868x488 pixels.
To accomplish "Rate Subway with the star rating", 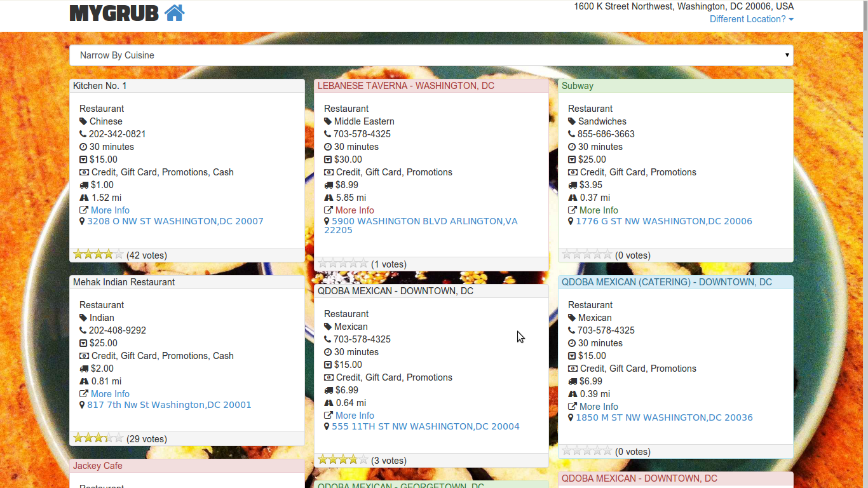I will point(587,255).
